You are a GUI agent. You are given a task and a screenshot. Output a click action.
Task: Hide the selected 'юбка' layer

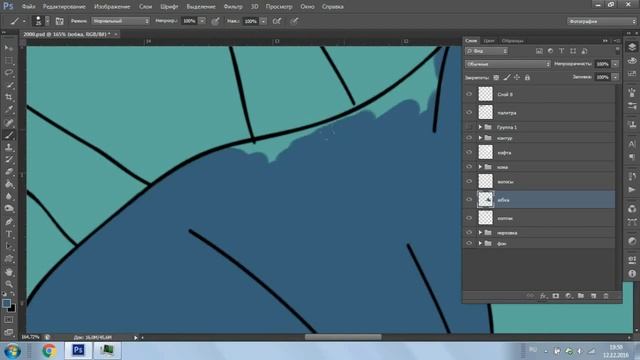[x=469, y=200]
